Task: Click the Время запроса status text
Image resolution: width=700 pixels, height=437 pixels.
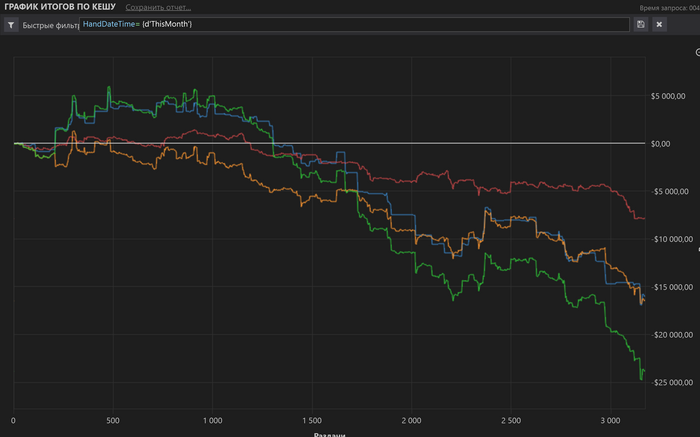Action: 669,8
